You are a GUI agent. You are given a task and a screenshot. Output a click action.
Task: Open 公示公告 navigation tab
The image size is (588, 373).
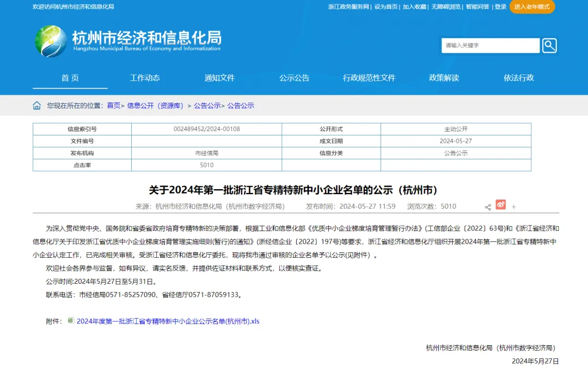pos(295,78)
